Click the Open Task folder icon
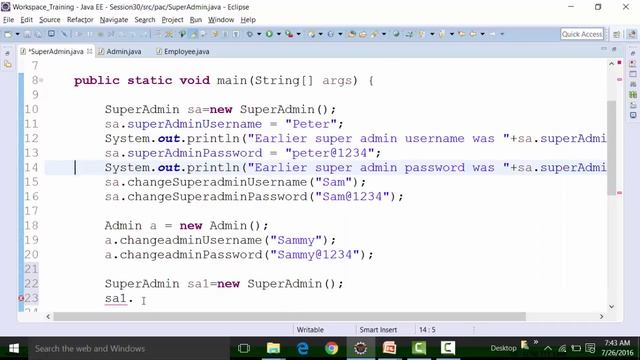 pyautogui.click(x=362, y=34)
